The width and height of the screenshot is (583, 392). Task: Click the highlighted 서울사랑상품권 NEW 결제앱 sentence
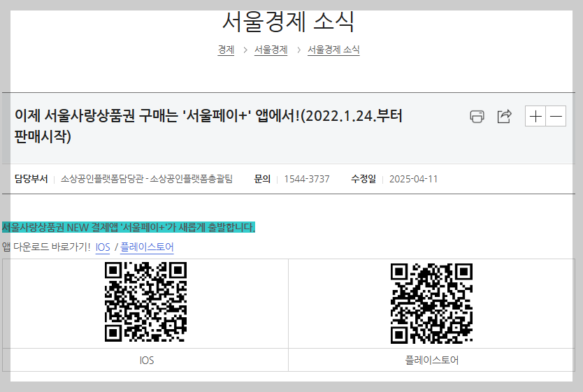(129, 227)
